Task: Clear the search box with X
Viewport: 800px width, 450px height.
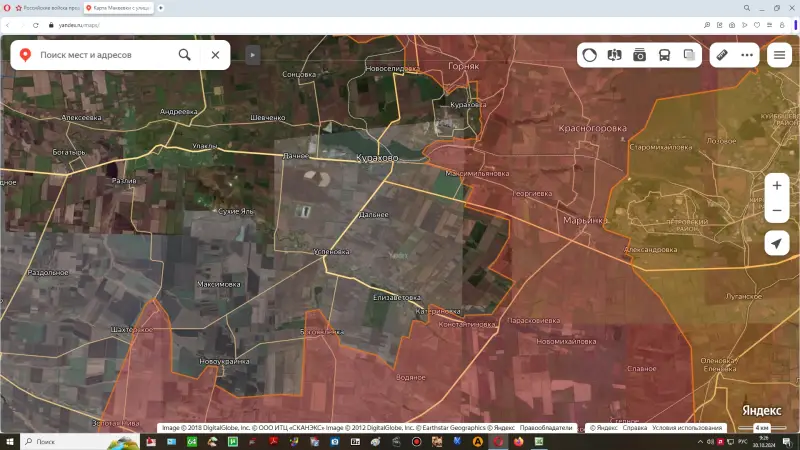Action: tap(215, 55)
